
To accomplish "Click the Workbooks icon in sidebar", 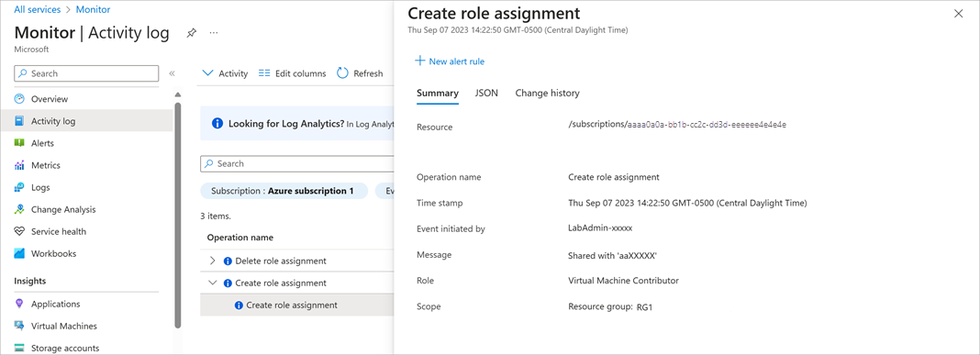I will pos(19,254).
